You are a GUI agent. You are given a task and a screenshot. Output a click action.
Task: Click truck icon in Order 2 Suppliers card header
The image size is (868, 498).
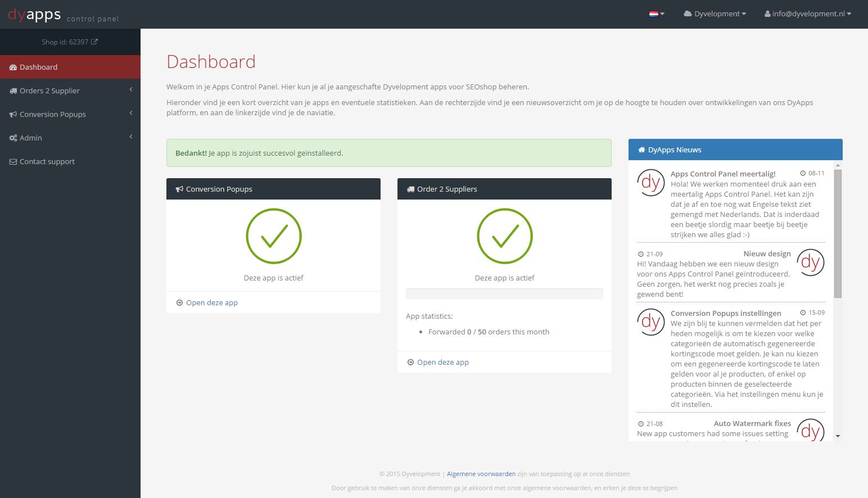coord(410,189)
